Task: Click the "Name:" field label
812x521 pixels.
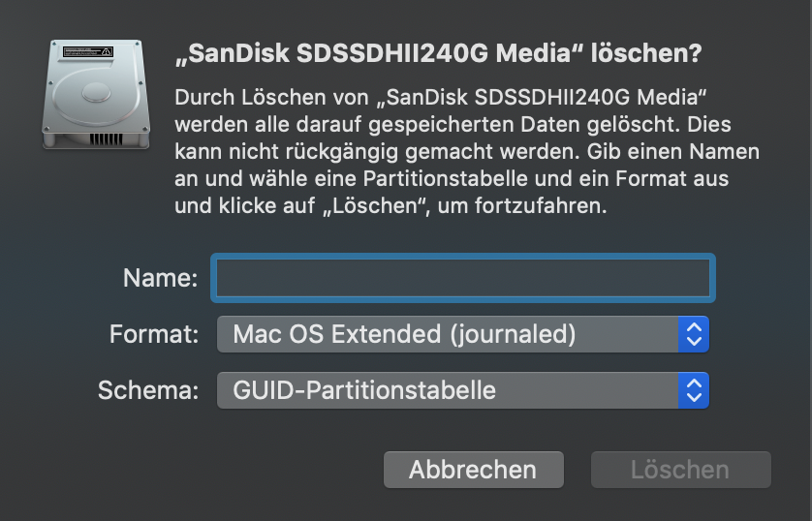Action: [161, 279]
